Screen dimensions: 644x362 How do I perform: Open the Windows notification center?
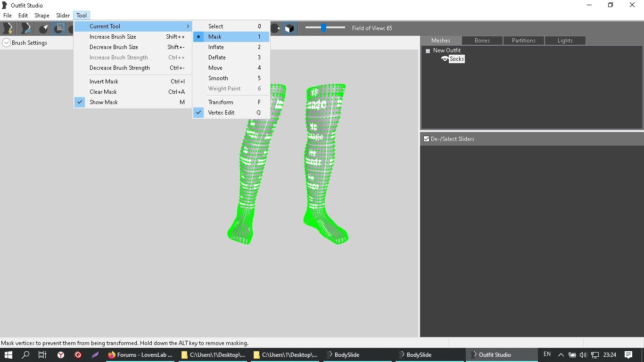(628, 355)
